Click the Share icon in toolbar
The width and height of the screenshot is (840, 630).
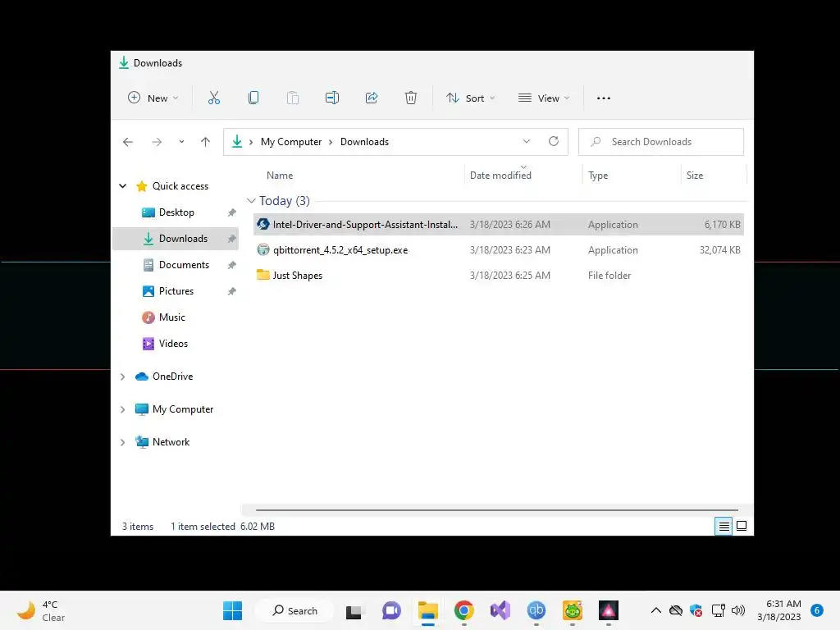tap(372, 98)
